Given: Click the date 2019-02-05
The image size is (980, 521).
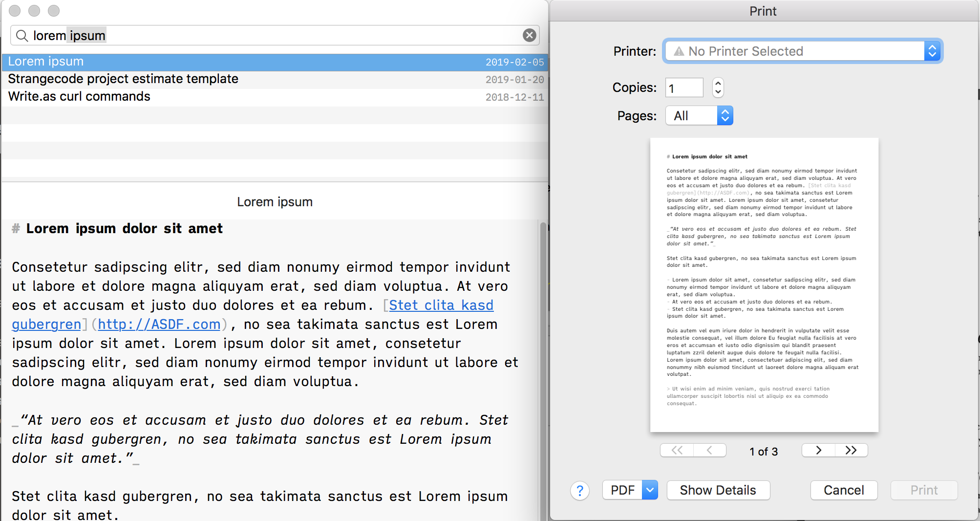Looking at the screenshot, I should pos(514,62).
